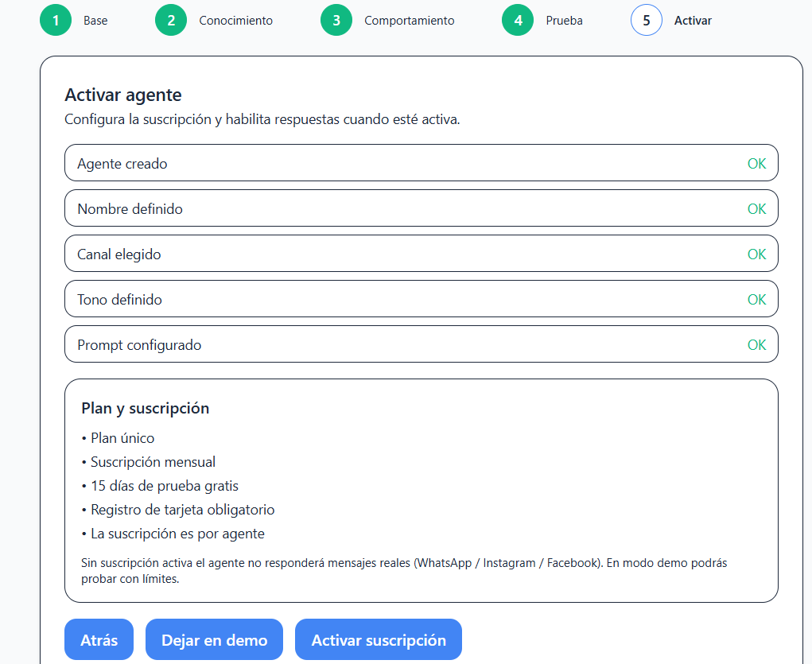This screenshot has width=812, height=664.
Task: Click the green step 2 Conocimiento circle
Action: (x=170, y=20)
